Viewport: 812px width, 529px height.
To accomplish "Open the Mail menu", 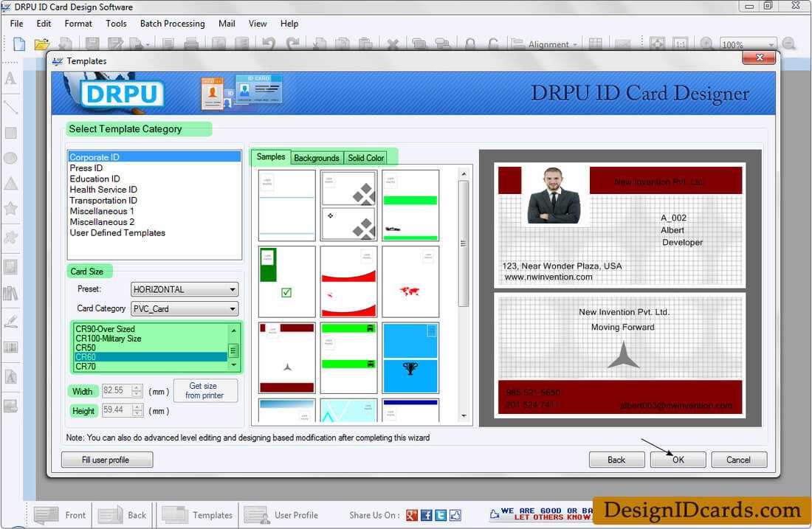I will [227, 24].
